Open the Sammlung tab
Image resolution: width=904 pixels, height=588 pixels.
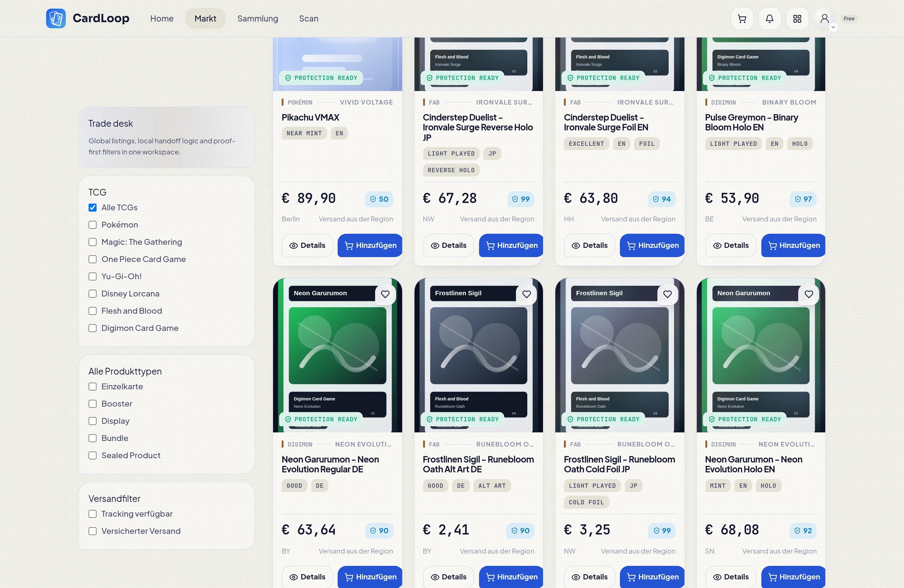258,18
